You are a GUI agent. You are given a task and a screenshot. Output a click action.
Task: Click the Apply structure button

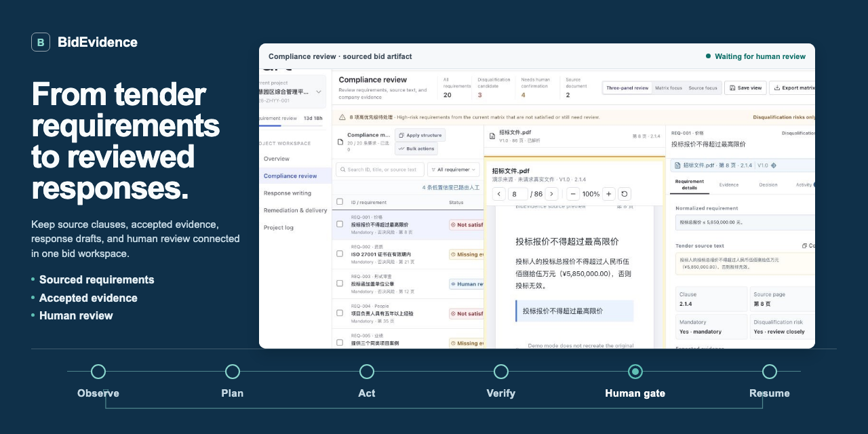click(420, 135)
